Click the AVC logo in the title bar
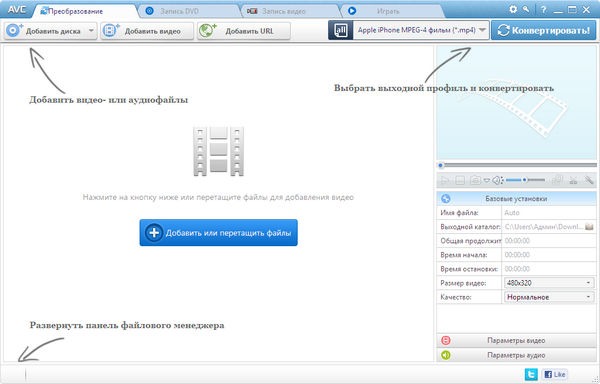The image size is (600, 384). click(x=17, y=10)
